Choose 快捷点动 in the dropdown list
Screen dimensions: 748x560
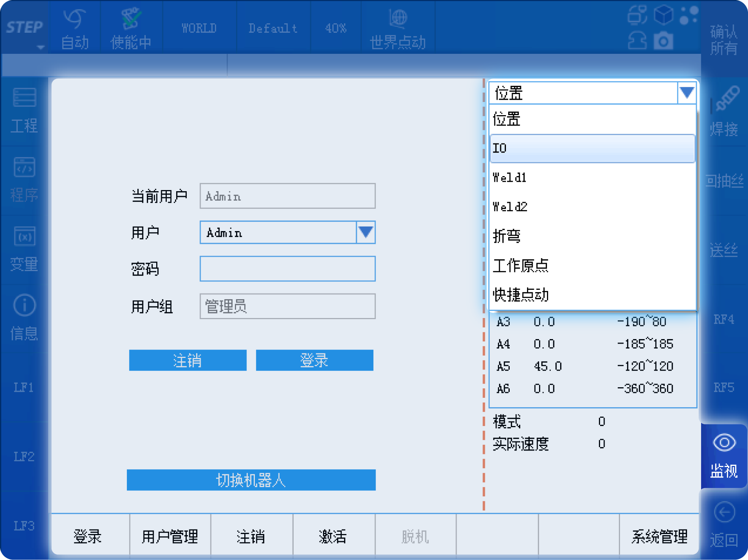[592, 295]
